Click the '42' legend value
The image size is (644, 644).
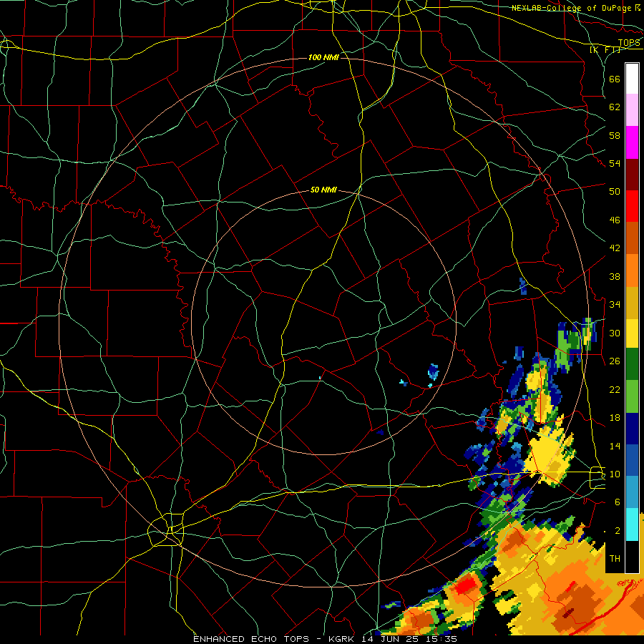click(615, 248)
